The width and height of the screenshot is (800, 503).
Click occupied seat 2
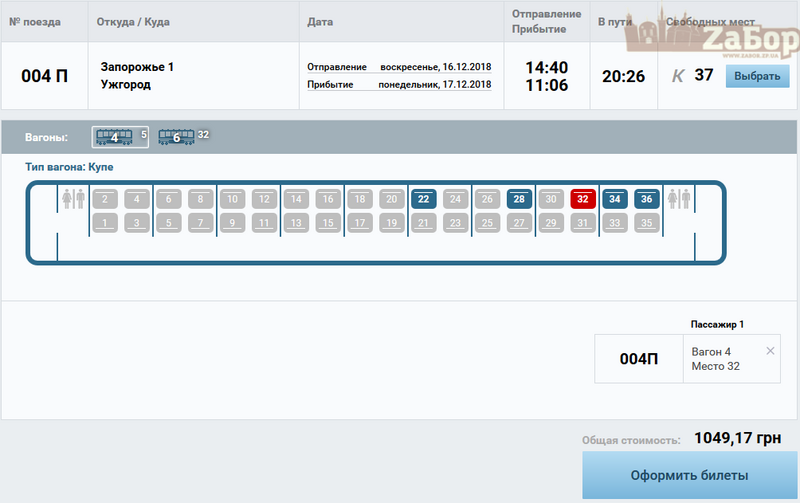click(104, 199)
